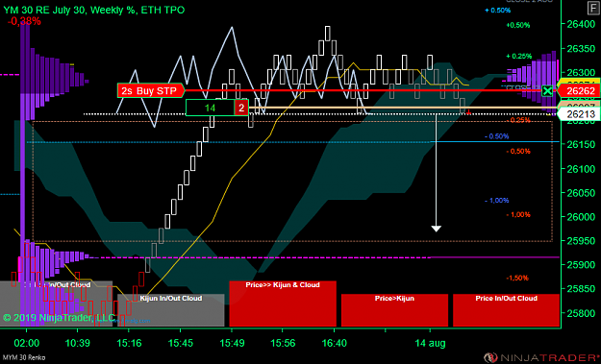Click the 15:16 time axis label
The height and width of the screenshot is (364, 601).
[129, 343]
